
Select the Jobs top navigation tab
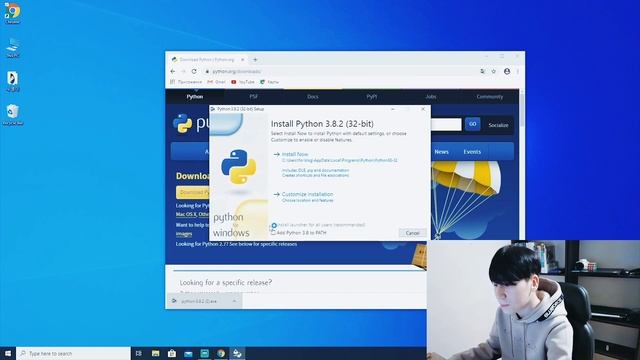pyautogui.click(x=431, y=97)
